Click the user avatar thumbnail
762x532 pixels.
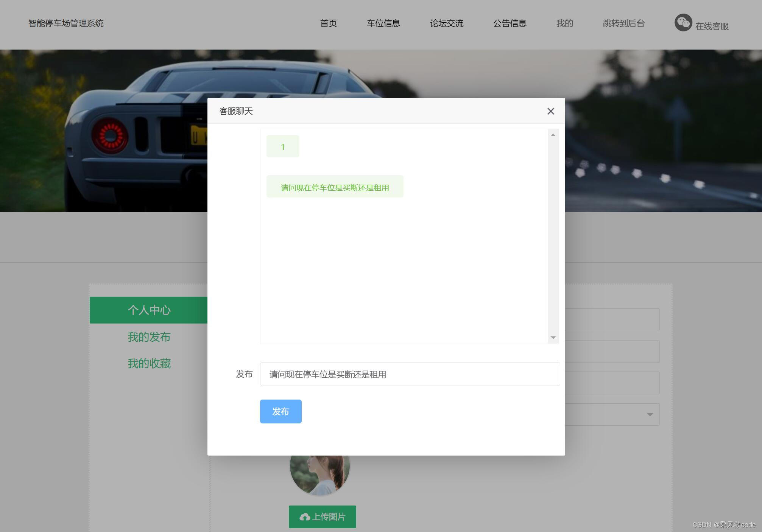pos(320,475)
